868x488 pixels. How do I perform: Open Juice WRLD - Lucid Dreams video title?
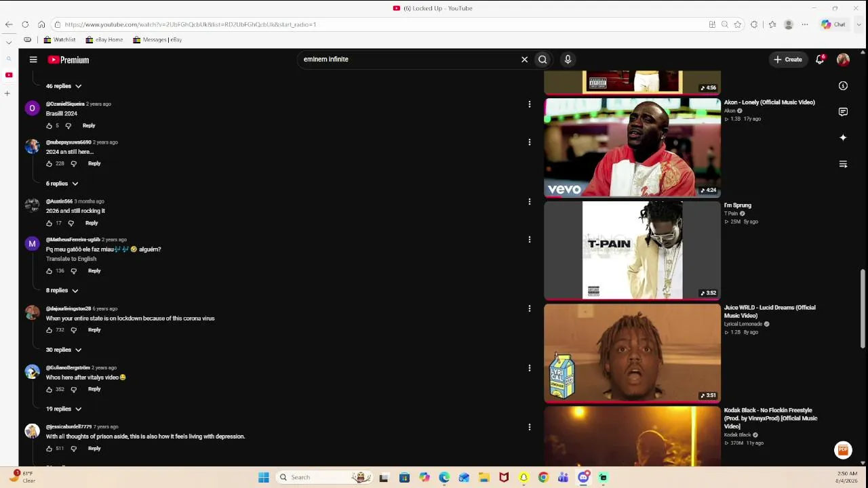pos(770,312)
